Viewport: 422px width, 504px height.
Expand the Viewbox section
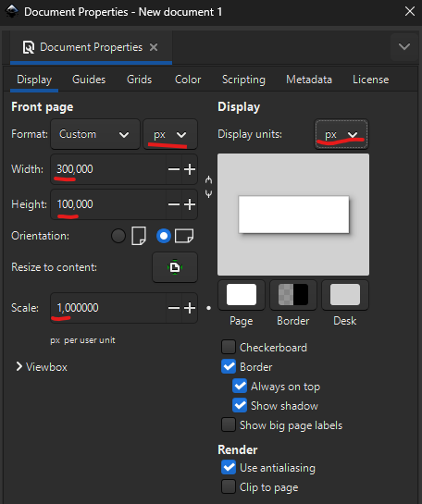click(42, 367)
